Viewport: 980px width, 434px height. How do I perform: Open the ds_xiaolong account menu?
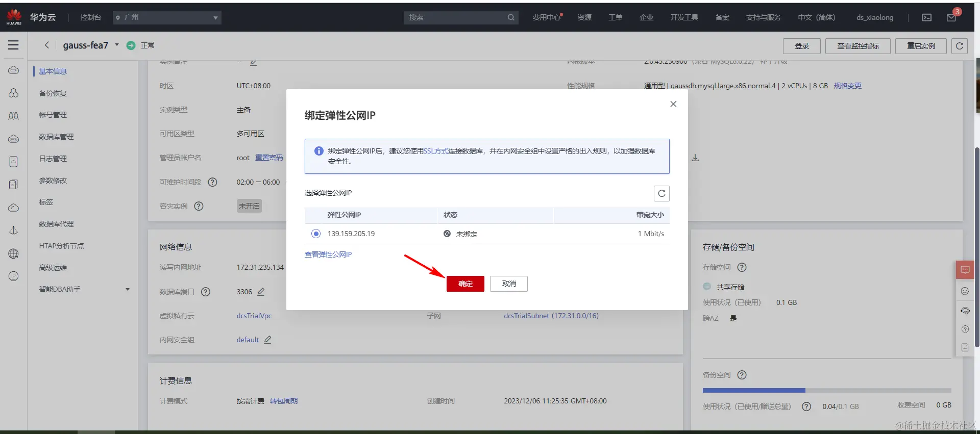875,17
